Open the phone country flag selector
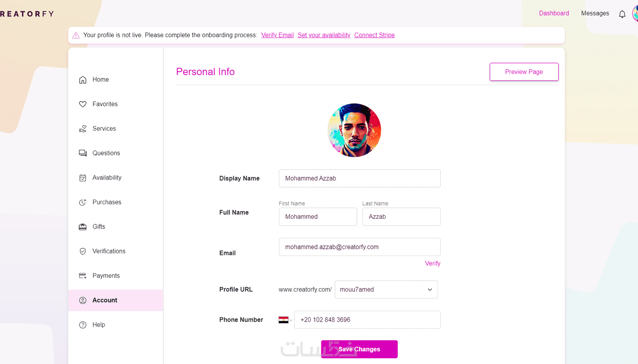Image resolution: width=638 pixels, height=364 pixels. (x=285, y=320)
